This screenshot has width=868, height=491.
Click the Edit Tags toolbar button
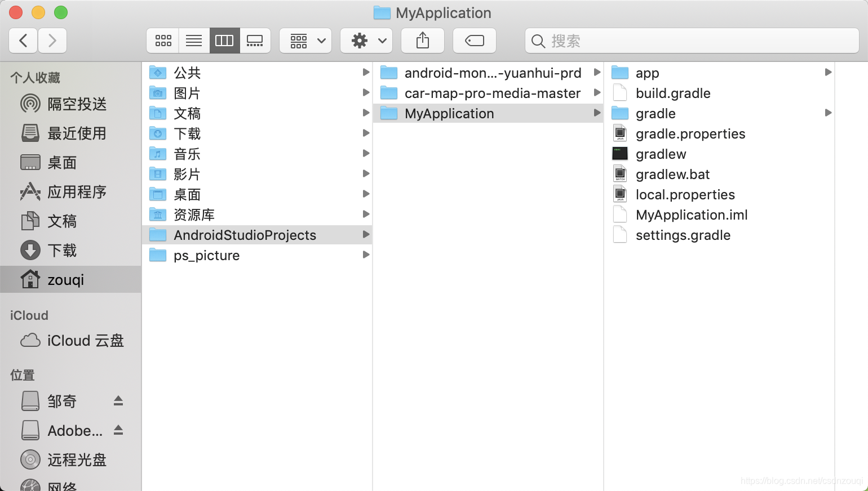[x=475, y=41]
